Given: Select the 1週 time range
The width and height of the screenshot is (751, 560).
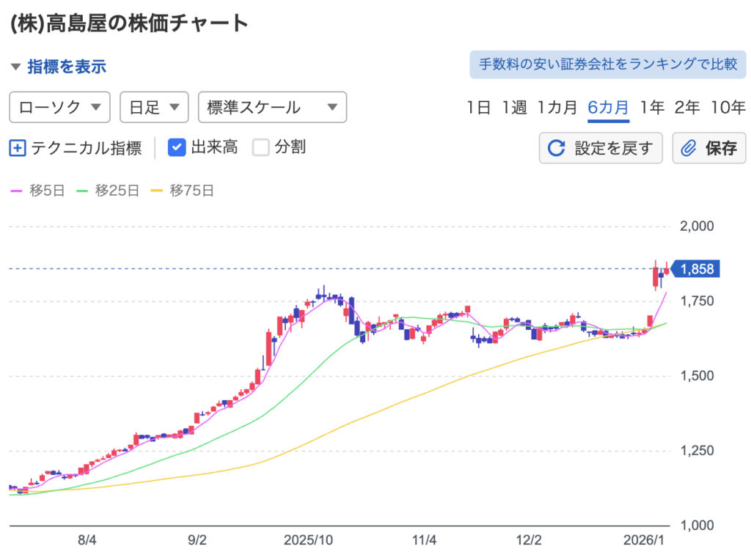Looking at the screenshot, I should 514,107.
